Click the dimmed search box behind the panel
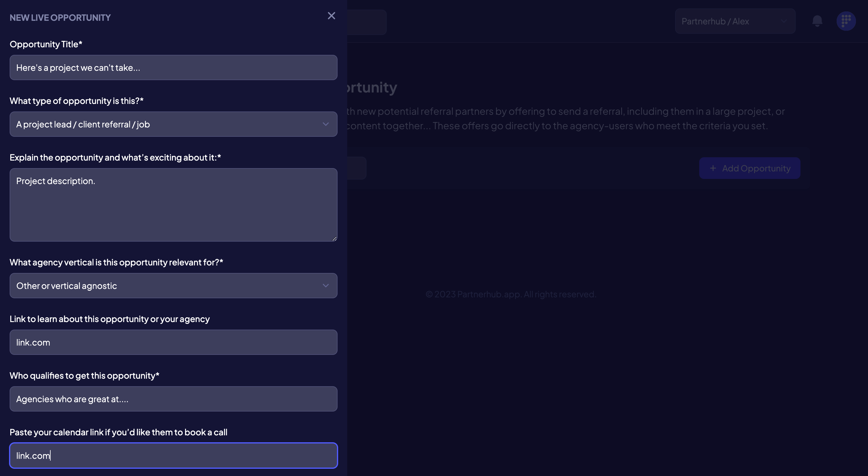The width and height of the screenshot is (868, 476). (x=366, y=22)
